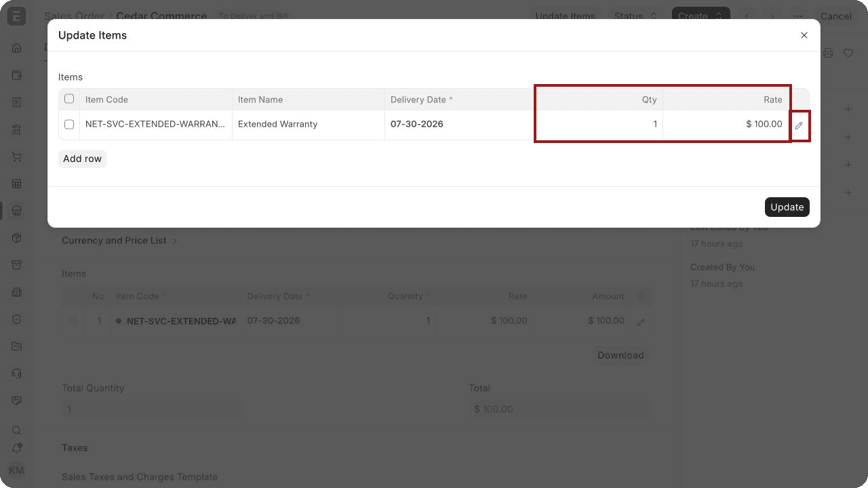Click the KM user avatar
The image size is (868, 488).
click(x=16, y=470)
